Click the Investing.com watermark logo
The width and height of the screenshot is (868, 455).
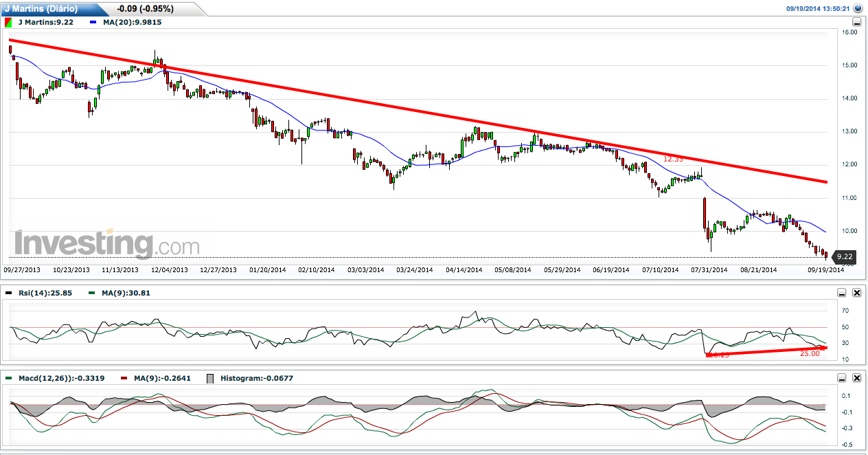(107, 244)
